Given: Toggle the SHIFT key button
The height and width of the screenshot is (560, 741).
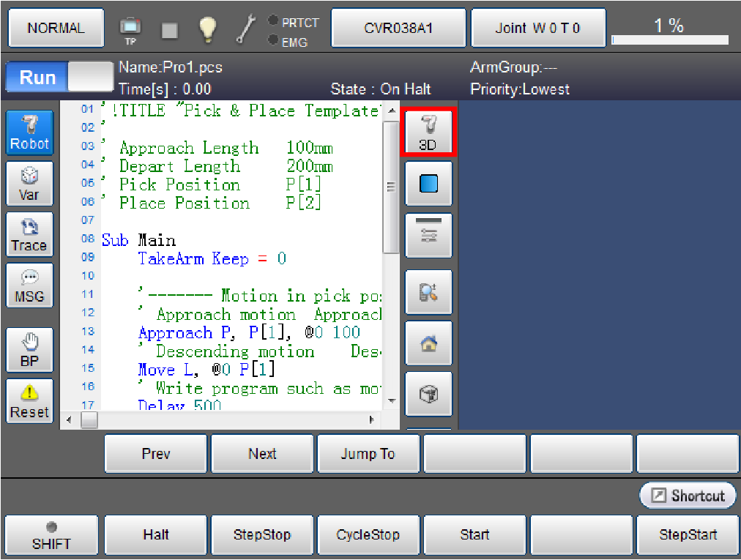Looking at the screenshot, I should point(51,536).
